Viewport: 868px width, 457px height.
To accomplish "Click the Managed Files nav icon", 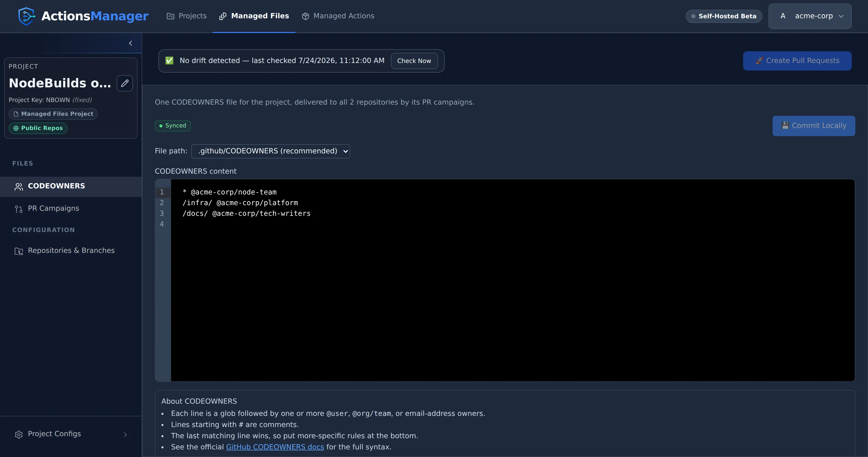I will pyautogui.click(x=223, y=16).
